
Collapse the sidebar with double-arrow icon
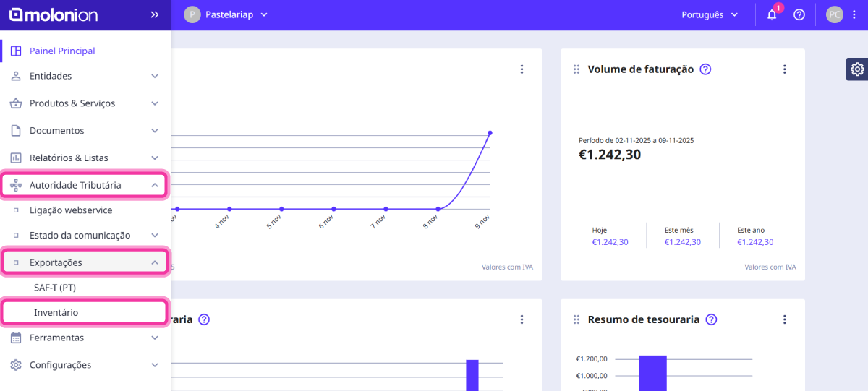(154, 14)
